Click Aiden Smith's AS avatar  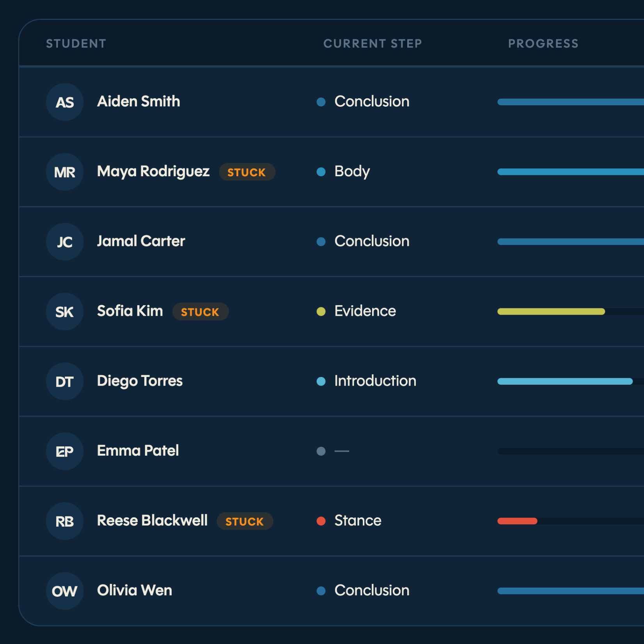pyautogui.click(x=65, y=102)
